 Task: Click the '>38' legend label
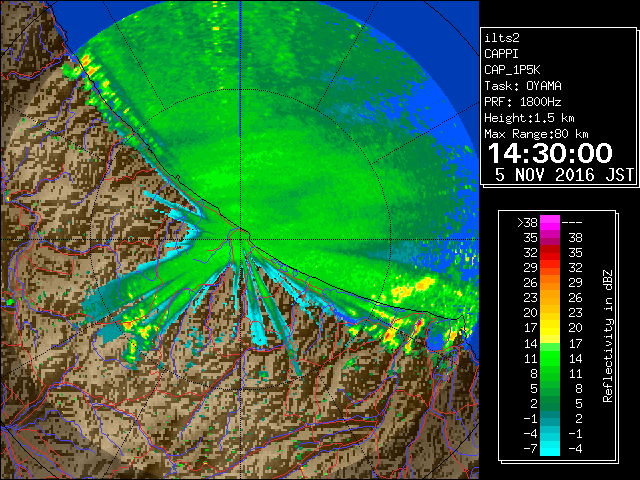[527, 223]
